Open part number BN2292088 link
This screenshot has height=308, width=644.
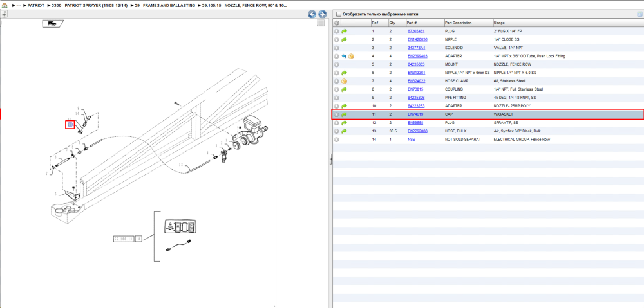pos(417,131)
